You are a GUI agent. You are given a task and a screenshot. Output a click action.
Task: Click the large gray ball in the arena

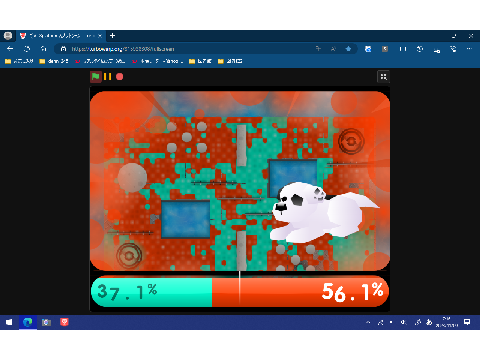[132, 178]
